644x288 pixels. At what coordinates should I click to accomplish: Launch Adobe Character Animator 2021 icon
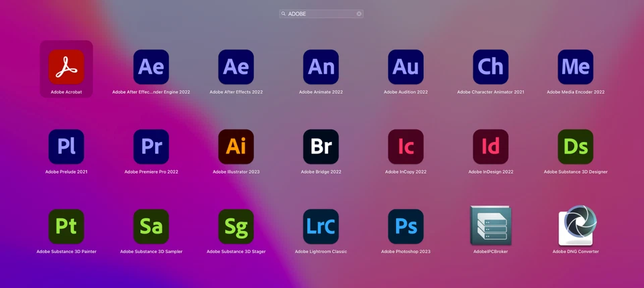click(491, 67)
